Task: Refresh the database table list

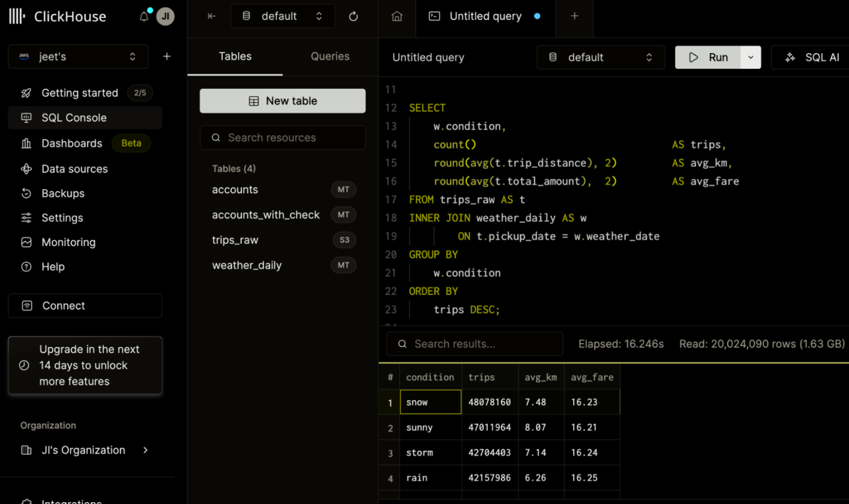Action: pyautogui.click(x=353, y=17)
